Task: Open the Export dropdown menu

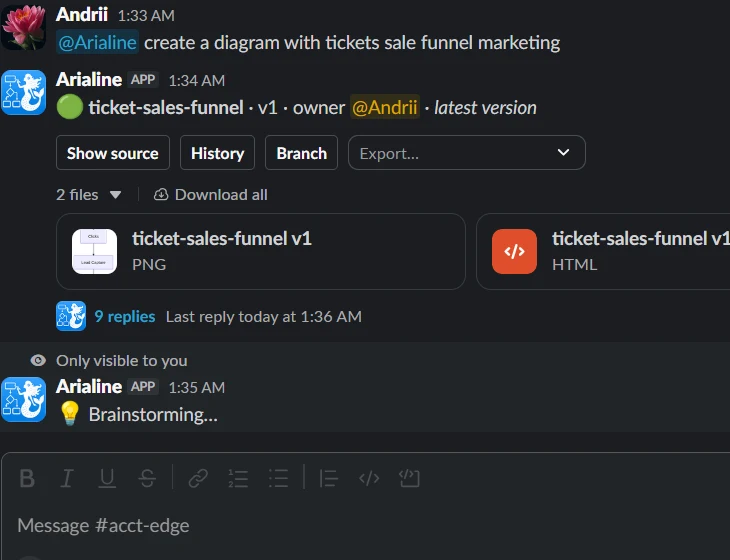Action: click(x=466, y=153)
